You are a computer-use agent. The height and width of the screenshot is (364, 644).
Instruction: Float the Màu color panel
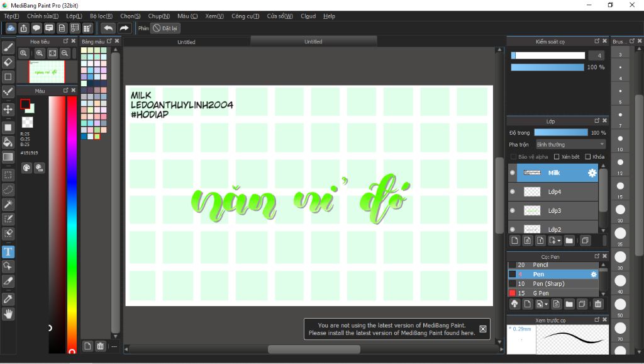point(65,90)
